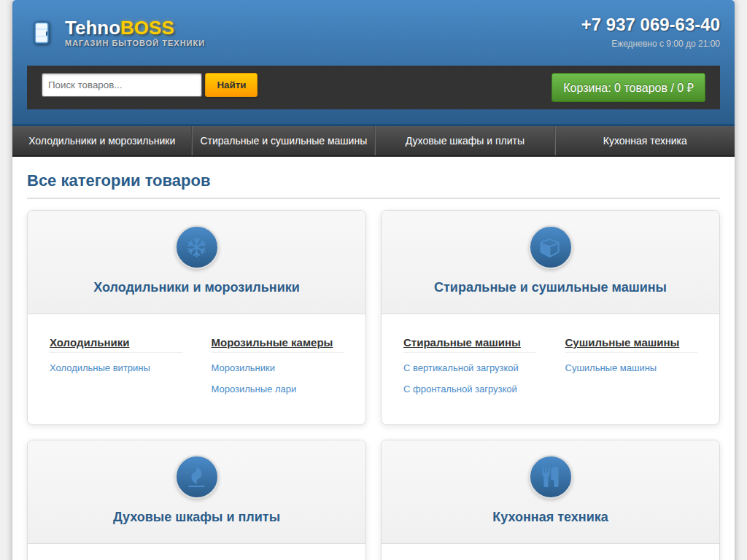747x560 pixels.
Task: Go to Морозильные лари subcategory
Action: coord(254,389)
